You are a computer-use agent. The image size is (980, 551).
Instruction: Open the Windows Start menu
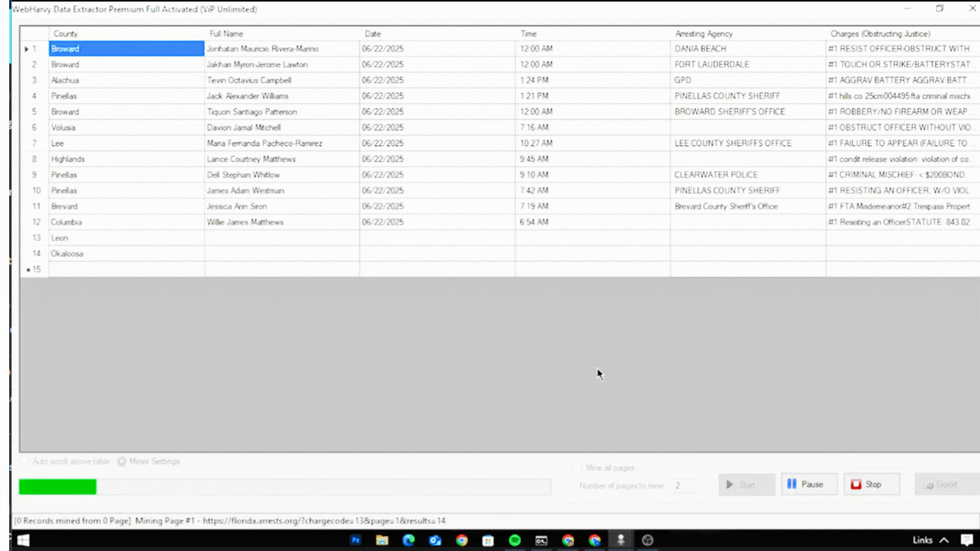click(23, 540)
